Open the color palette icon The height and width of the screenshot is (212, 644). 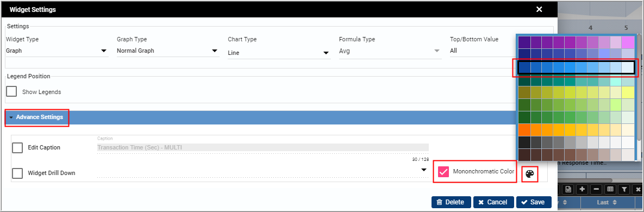(x=529, y=174)
